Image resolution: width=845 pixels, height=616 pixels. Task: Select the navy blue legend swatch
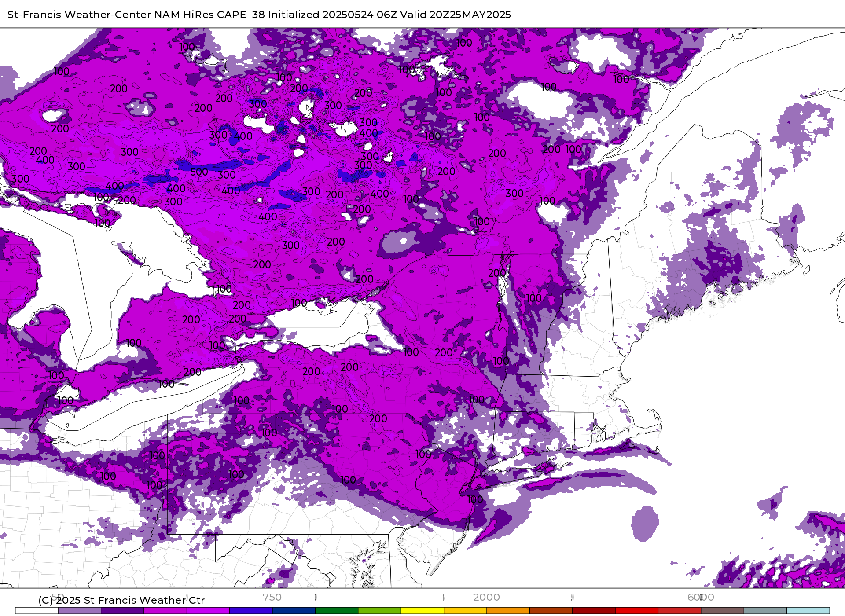pos(294,611)
